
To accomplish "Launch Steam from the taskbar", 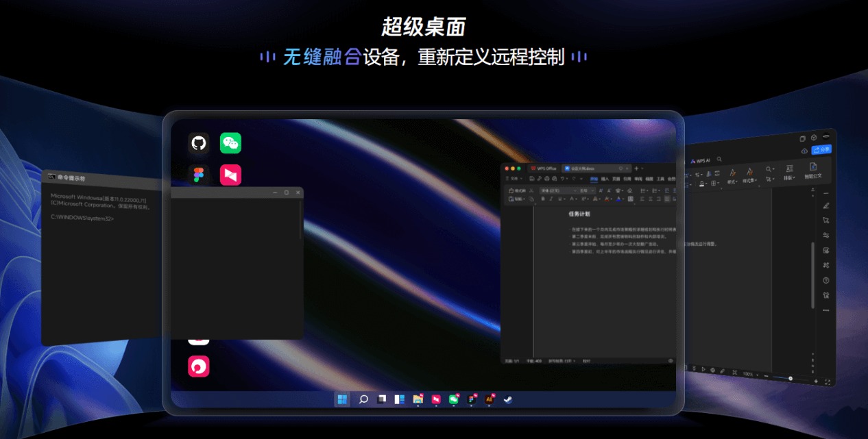I will pyautogui.click(x=507, y=399).
